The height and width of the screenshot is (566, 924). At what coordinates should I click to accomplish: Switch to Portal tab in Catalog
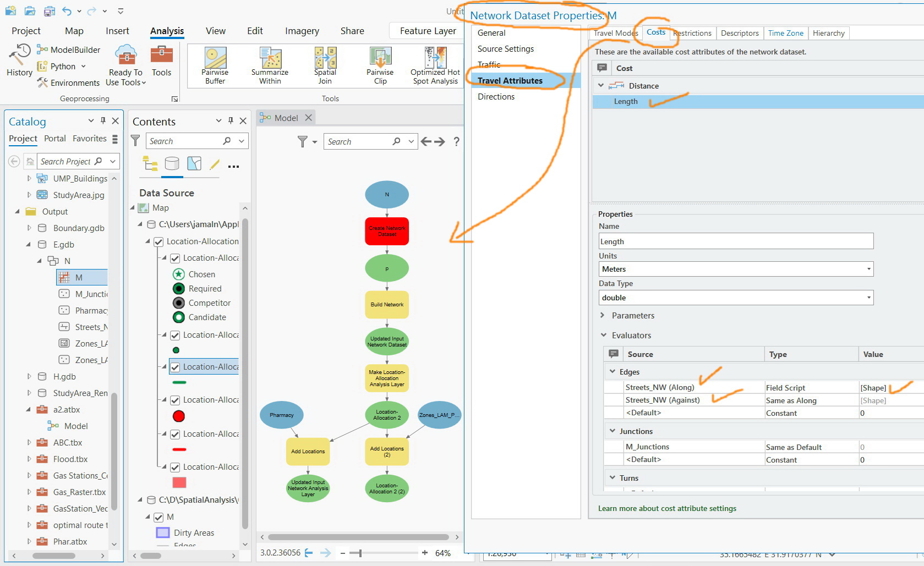click(x=55, y=139)
